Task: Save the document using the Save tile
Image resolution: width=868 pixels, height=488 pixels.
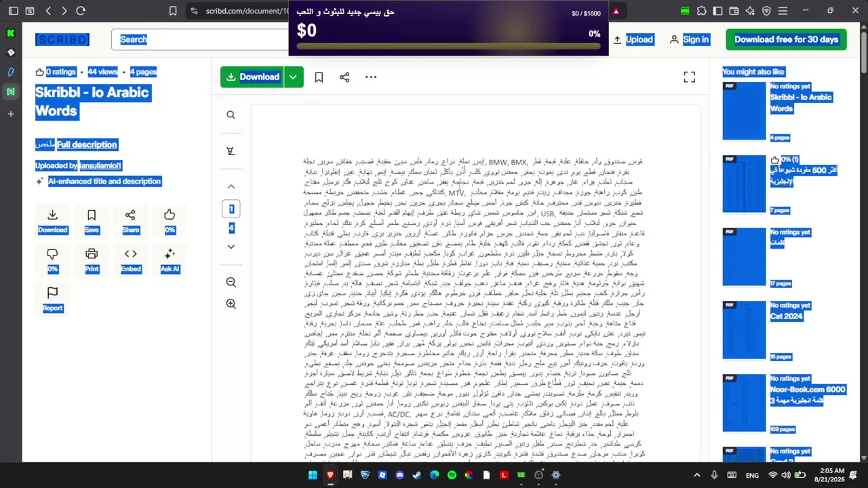Action: point(92,222)
